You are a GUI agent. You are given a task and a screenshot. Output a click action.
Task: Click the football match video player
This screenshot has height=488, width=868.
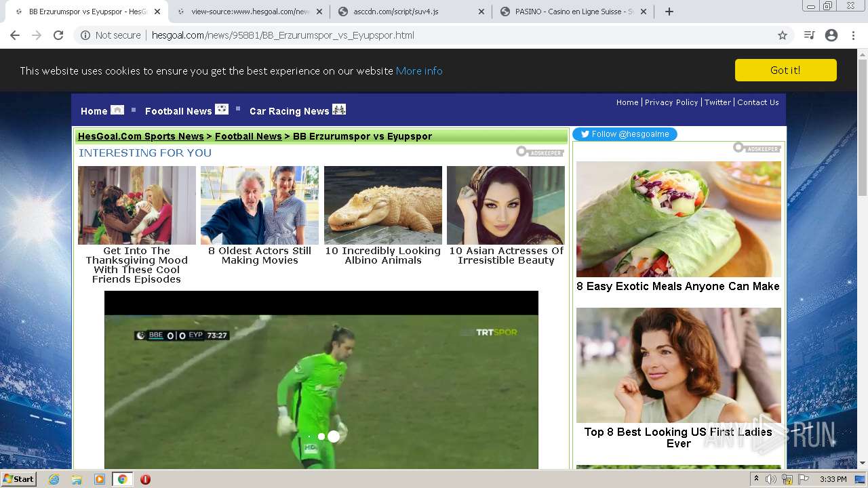pyautogui.click(x=321, y=380)
